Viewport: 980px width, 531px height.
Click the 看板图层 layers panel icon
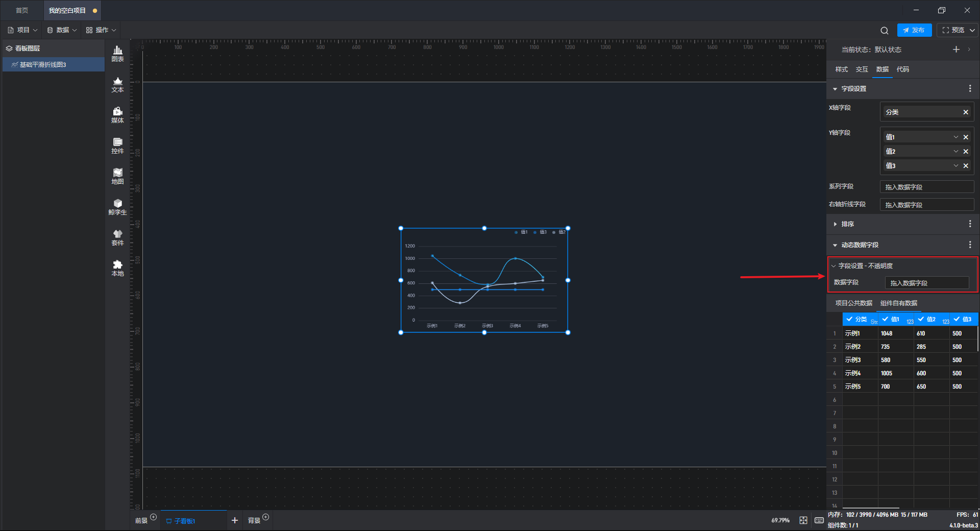(9, 49)
